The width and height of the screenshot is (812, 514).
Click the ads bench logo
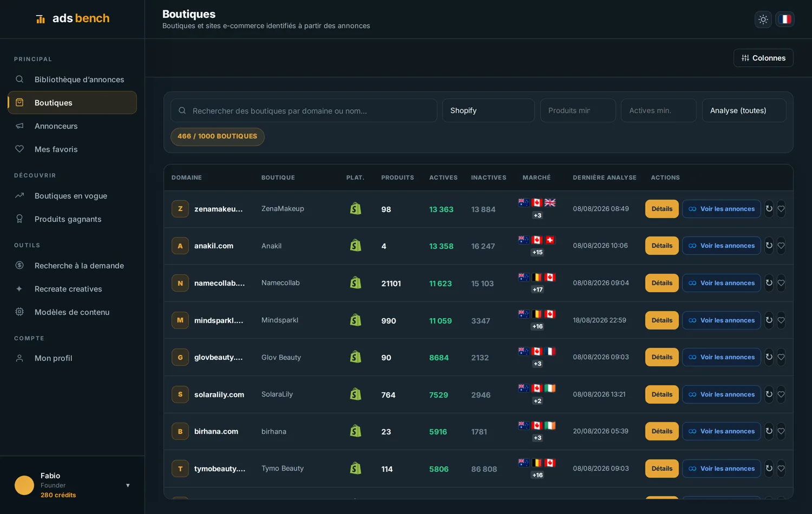[x=73, y=18]
